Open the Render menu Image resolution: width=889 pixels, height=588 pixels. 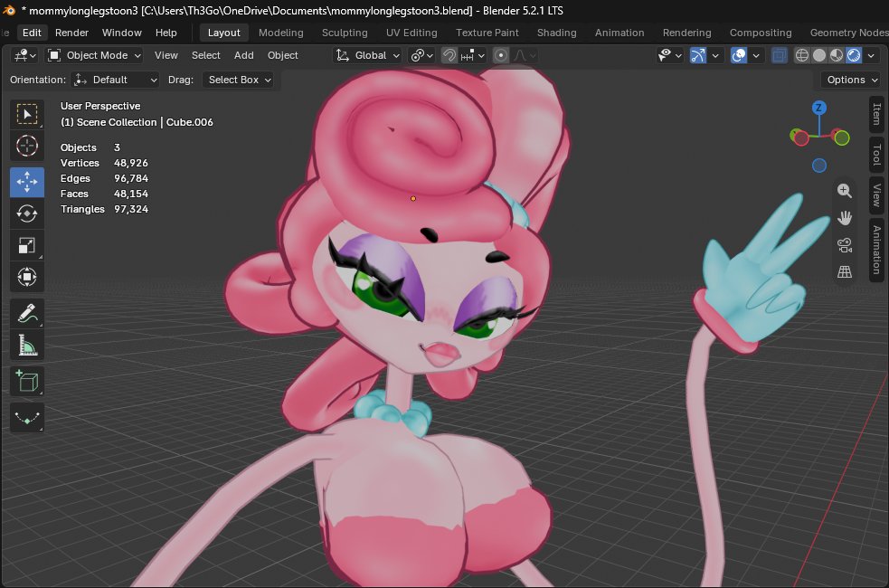point(71,33)
